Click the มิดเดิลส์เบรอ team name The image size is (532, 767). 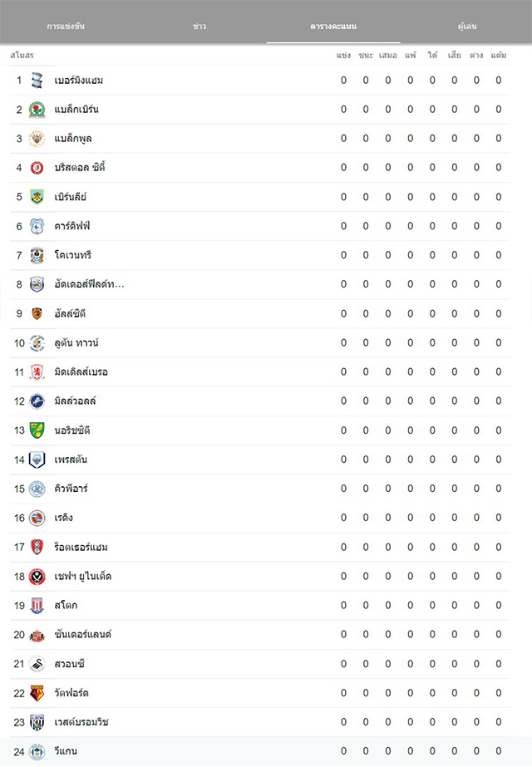[x=81, y=371]
